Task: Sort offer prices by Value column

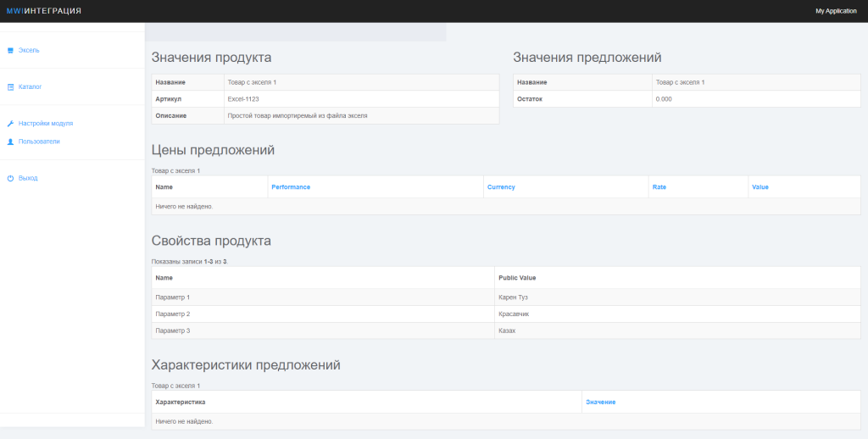Action: (x=759, y=186)
